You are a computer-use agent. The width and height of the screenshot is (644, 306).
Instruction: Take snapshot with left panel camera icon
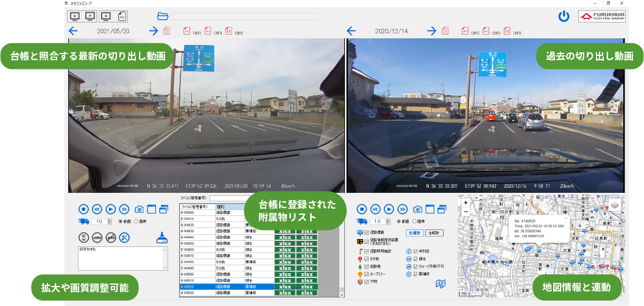(139, 209)
